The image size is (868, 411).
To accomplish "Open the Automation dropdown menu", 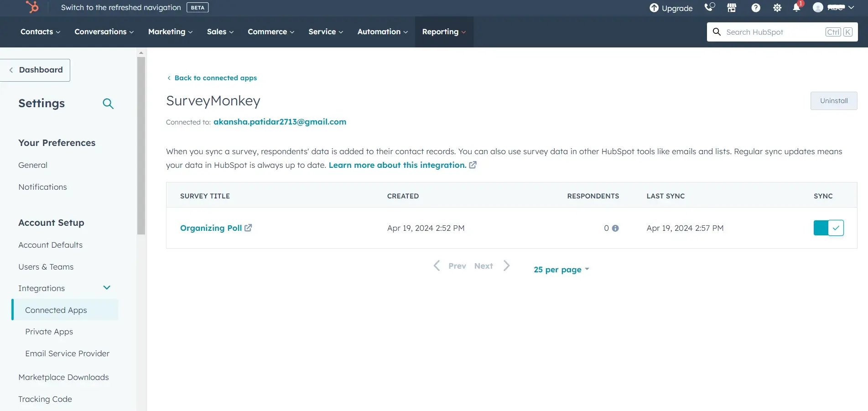I will (383, 31).
